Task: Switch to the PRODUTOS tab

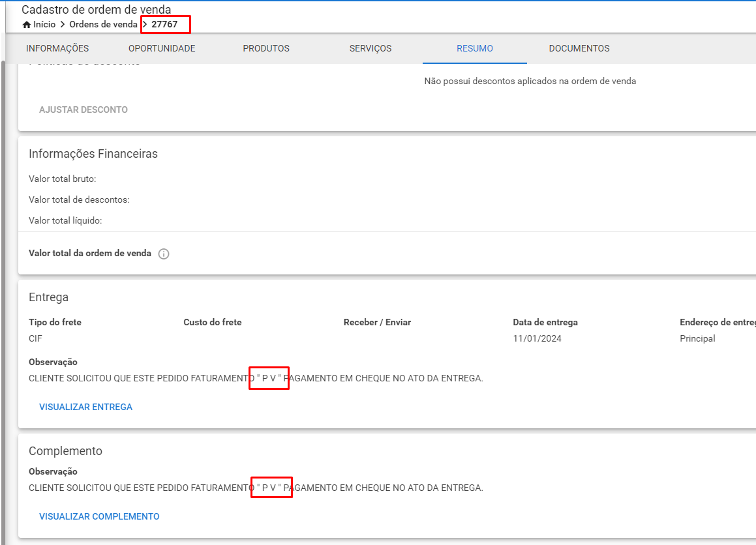Action: point(266,48)
